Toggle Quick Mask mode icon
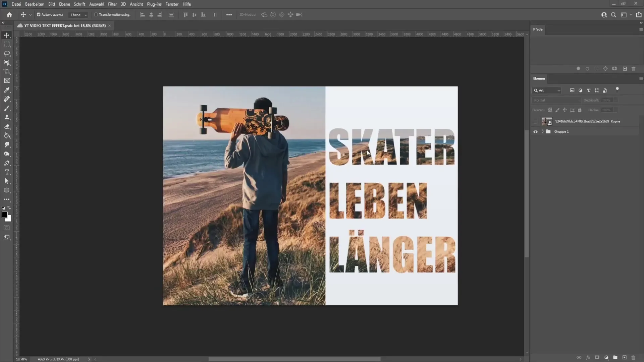Viewport: 644px width, 362px height. coord(7,228)
